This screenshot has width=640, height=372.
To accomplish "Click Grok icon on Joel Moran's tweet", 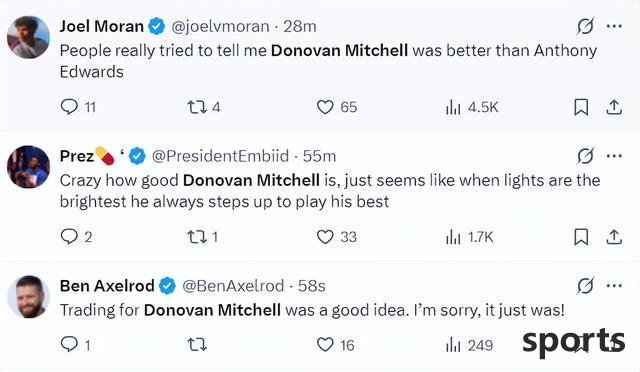I will click(585, 27).
